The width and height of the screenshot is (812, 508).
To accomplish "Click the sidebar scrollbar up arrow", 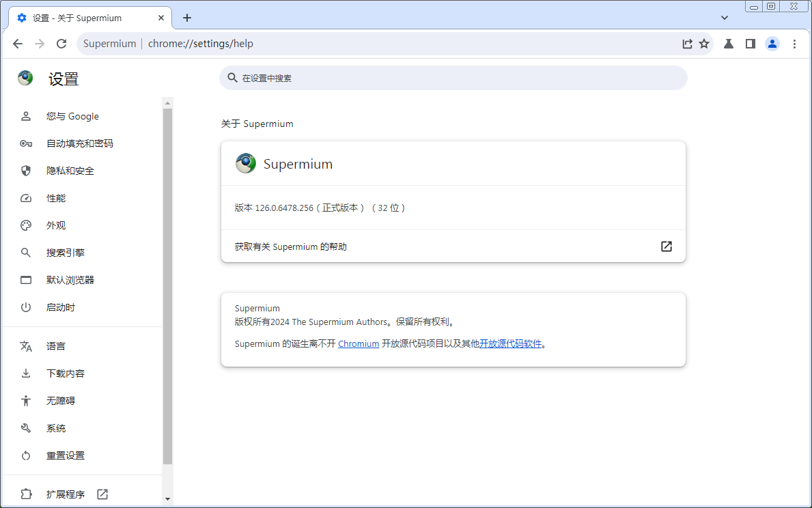I will (167, 104).
